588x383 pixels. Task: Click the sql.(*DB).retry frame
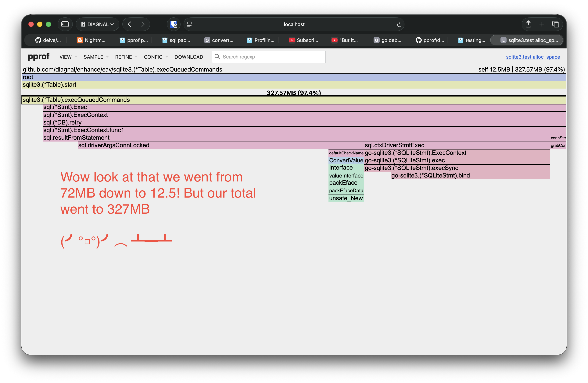click(304, 123)
